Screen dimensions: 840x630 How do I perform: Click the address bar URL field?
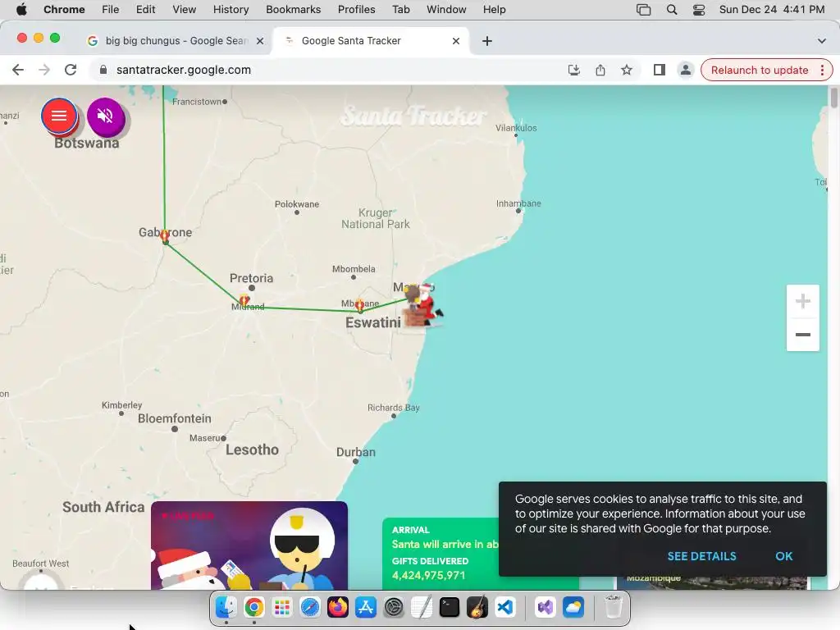tap(332, 71)
